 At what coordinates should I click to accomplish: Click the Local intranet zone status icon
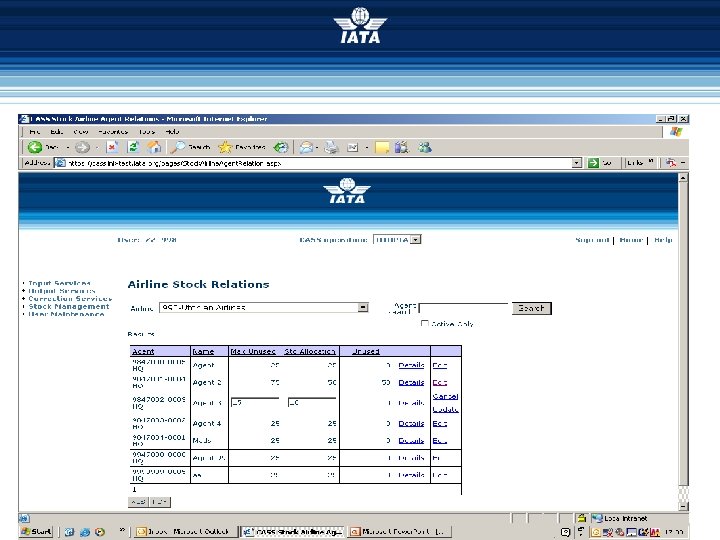coord(597,518)
